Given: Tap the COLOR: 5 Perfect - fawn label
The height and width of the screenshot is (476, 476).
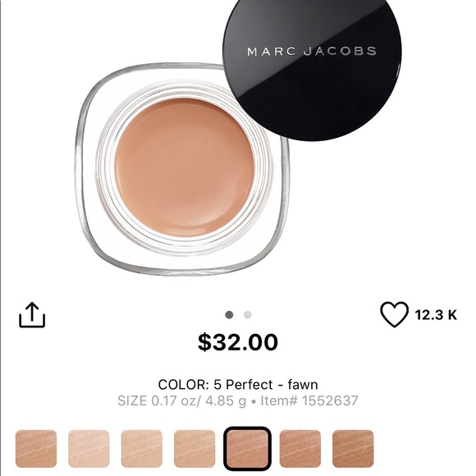Looking at the screenshot, I should (x=238, y=384).
